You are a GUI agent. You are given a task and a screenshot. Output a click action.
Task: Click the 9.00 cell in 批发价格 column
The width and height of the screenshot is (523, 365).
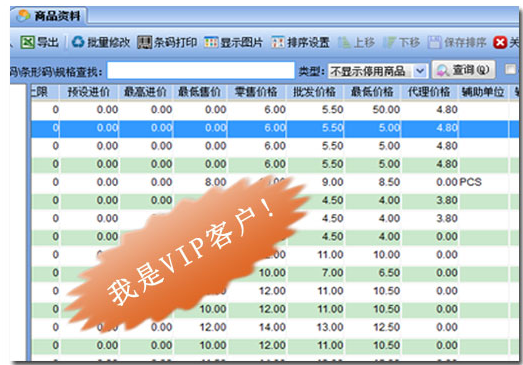(315, 182)
